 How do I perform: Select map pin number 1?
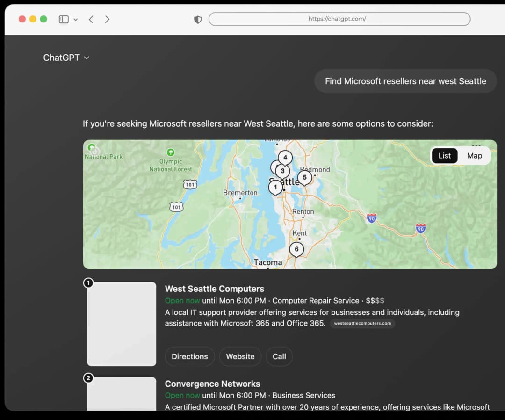[275, 187]
